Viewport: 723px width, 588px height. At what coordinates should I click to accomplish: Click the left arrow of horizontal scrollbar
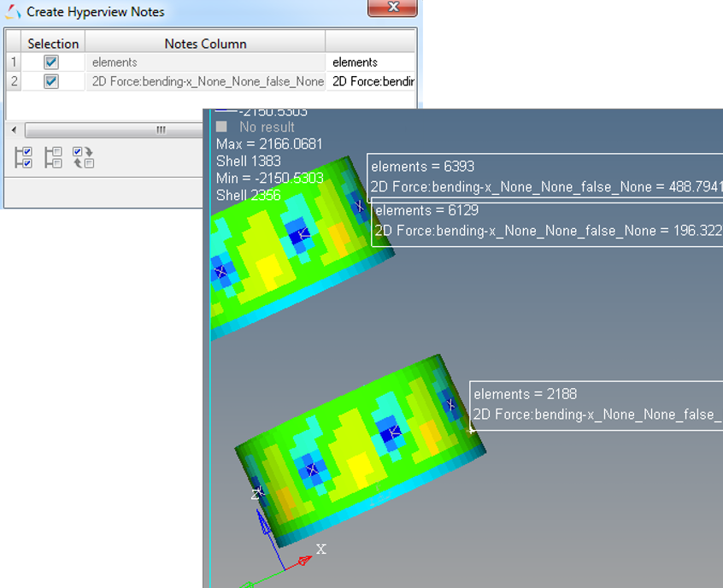(15, 130)
